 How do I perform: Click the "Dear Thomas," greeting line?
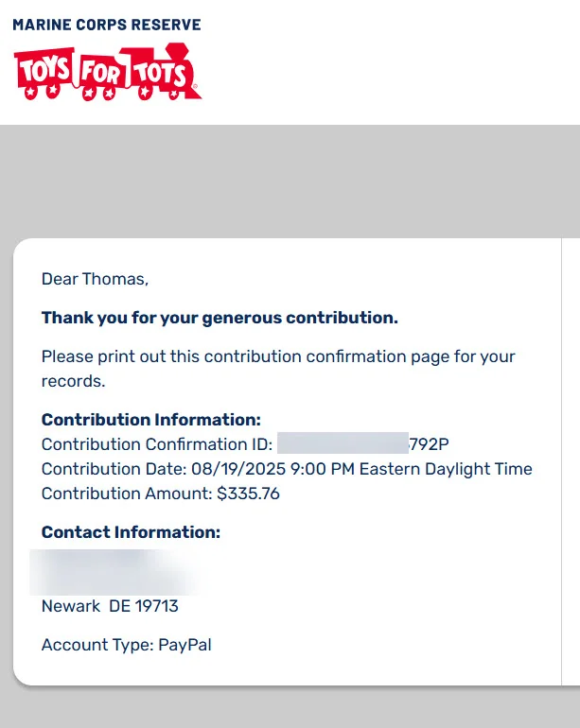(x=95, y=279)
